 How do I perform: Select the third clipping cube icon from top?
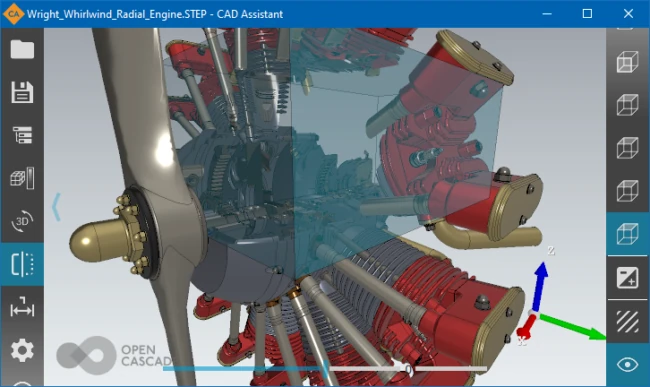[x=627, y=148]
